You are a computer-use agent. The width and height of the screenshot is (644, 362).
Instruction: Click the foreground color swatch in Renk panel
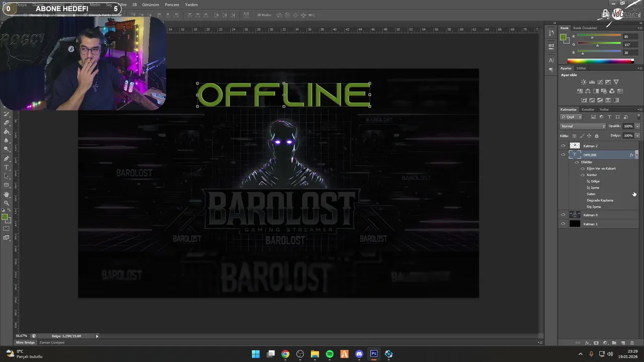coord(563,37)
